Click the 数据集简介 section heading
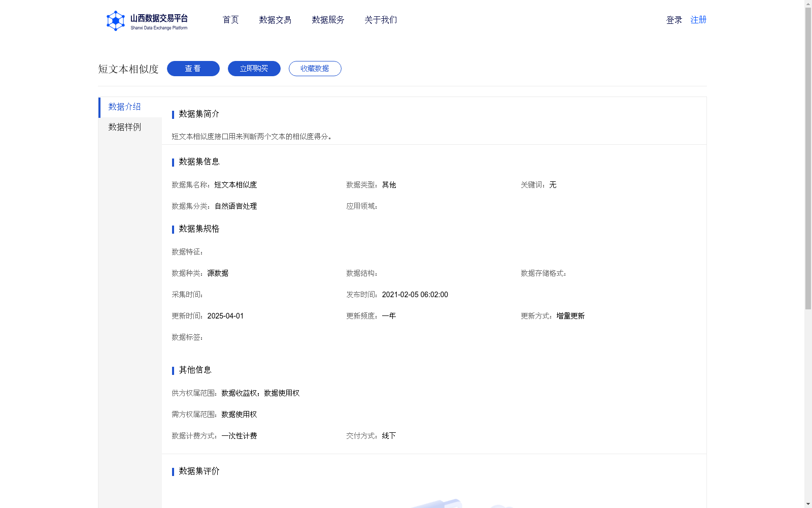Image resolution: width=812 pixels, height=508 pixels. [x=199, y=114]
